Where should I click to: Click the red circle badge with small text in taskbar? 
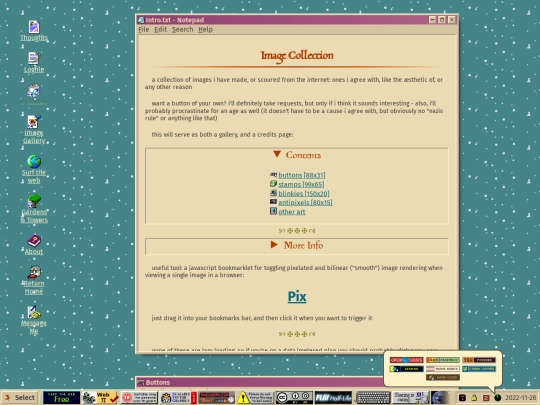point(139,397)
